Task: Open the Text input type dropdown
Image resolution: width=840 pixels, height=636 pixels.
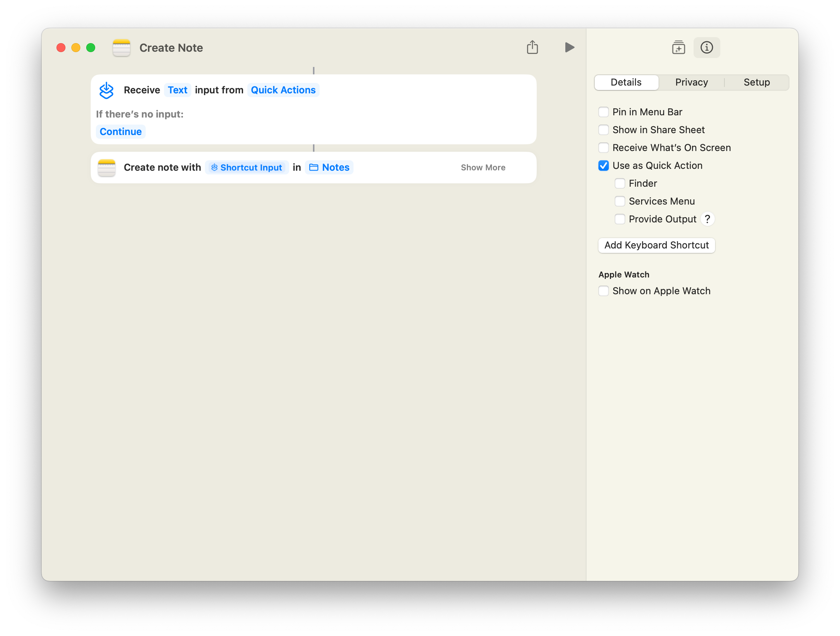Action: pyautogui.click(x=177, y=90)
